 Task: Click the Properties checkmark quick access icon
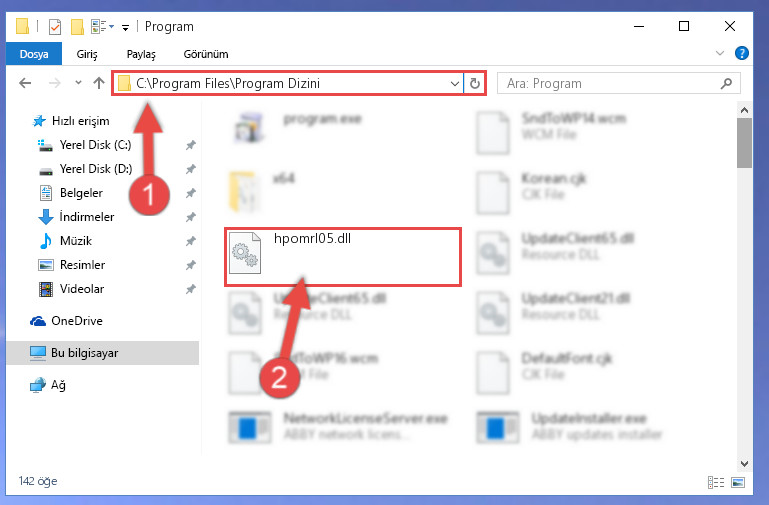pos(55,26)
